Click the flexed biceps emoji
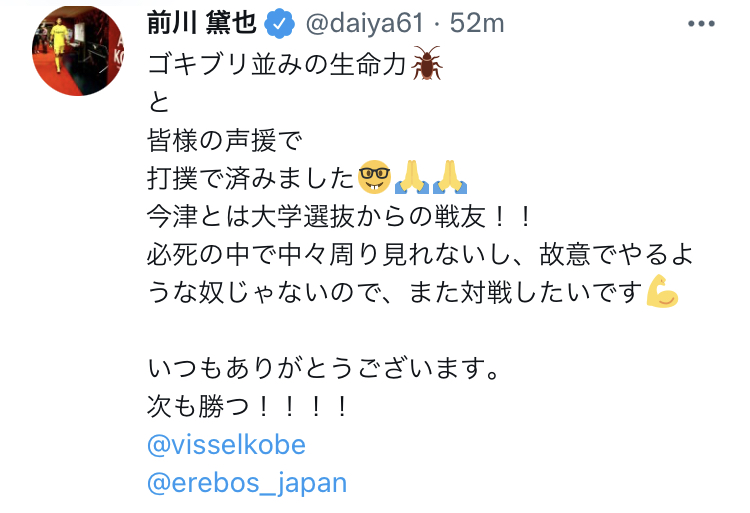750x513 pixels. click(x=662, y=293)
